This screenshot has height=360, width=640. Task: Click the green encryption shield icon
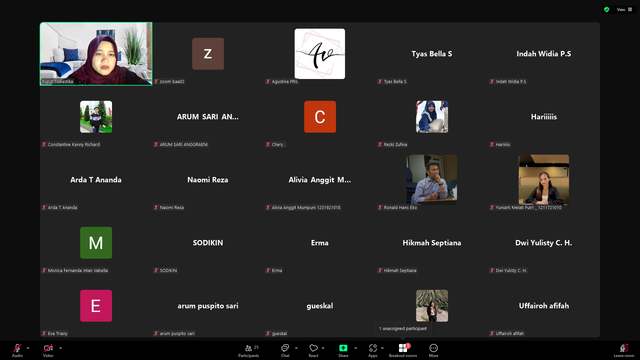pyautogui.click(x=607, y=9)
